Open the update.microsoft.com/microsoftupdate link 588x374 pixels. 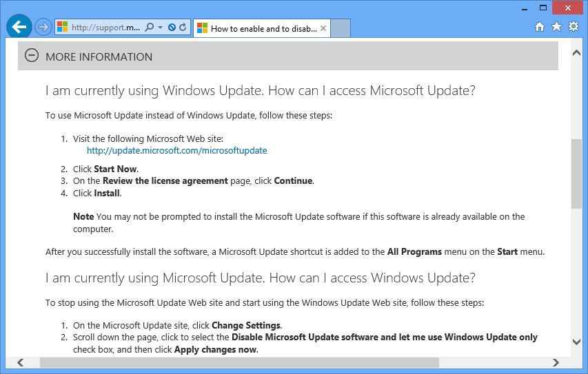pos(176,150)
